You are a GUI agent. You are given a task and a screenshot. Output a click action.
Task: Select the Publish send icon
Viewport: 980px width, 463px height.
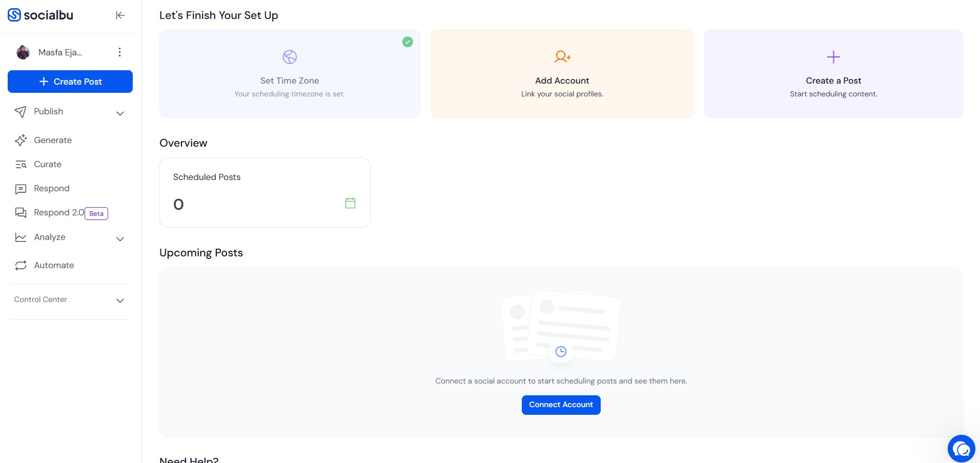(x=21, y=112)
